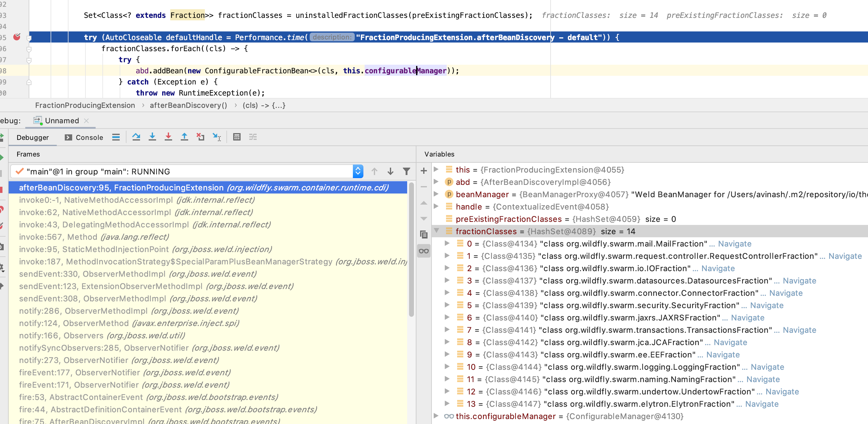Click the Trace Current Stream Chain icon
Screen dimensions: 868x424
(x=253, y=137)
